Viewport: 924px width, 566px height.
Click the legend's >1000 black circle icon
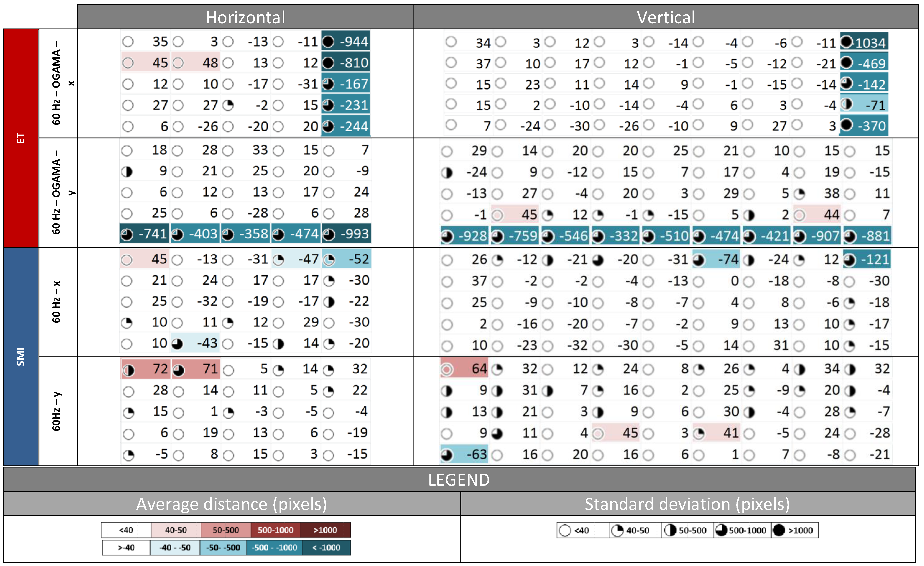click(x=779, y=530)
